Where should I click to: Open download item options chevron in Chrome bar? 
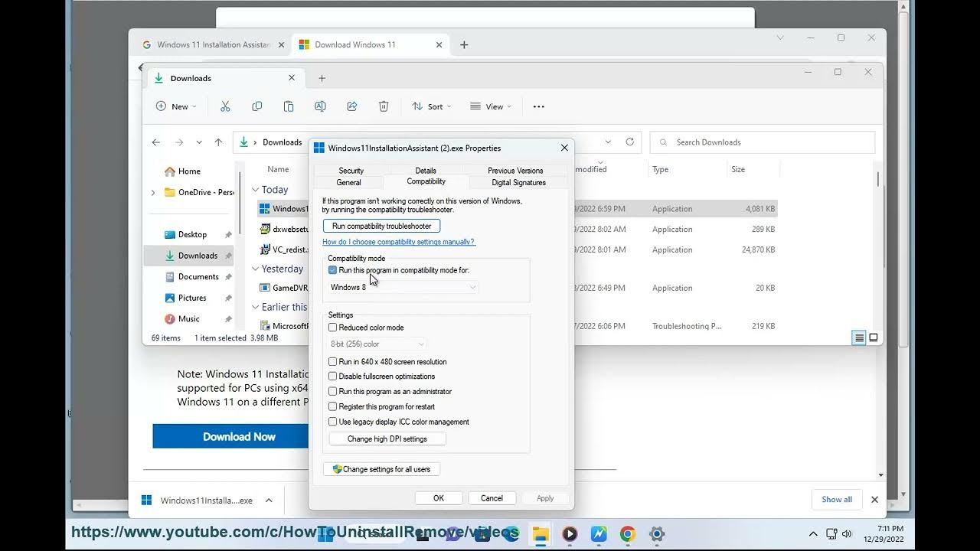pos(269,500)
